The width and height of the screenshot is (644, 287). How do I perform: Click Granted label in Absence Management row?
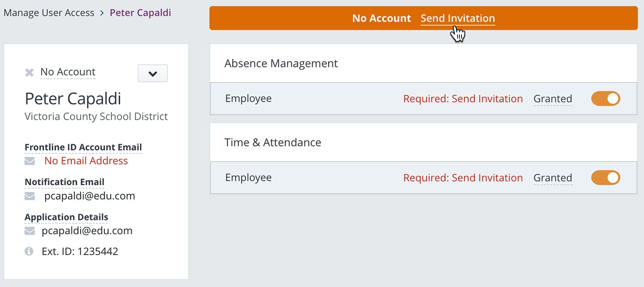pos(553,99)
